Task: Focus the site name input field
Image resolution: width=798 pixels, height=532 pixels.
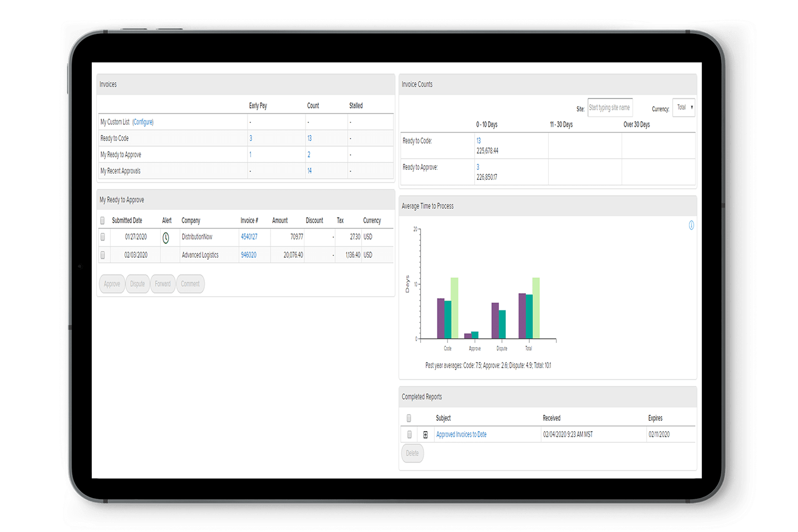Action: (x=610, y=107)
